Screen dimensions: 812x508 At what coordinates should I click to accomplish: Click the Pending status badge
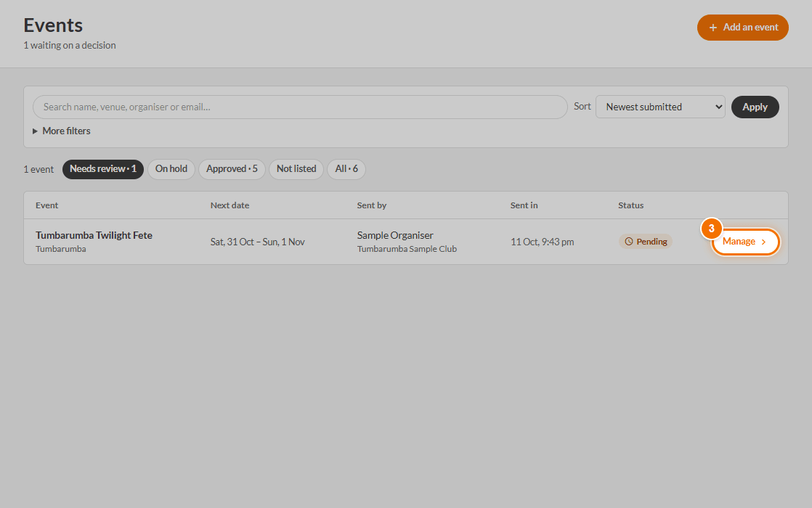(645, 242)
